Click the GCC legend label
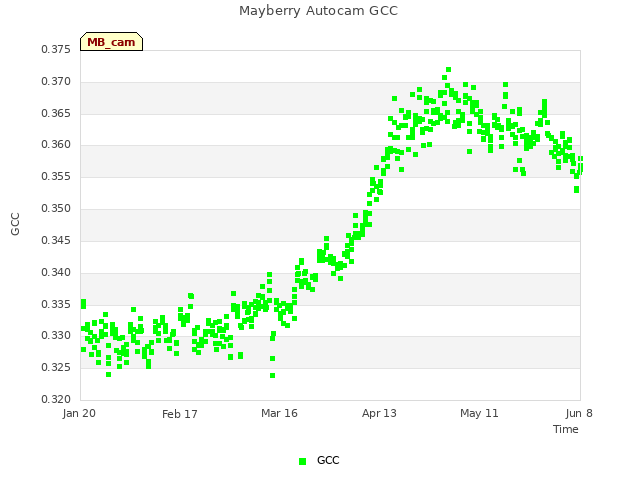Screen dimensions: 640x480 coord(328,460)
